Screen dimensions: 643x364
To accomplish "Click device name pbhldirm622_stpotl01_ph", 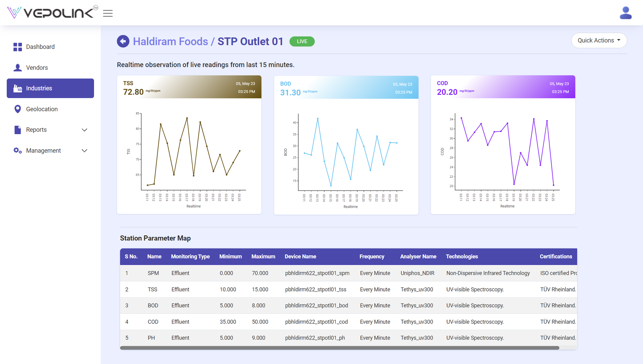I will click(x=315, y=338).
